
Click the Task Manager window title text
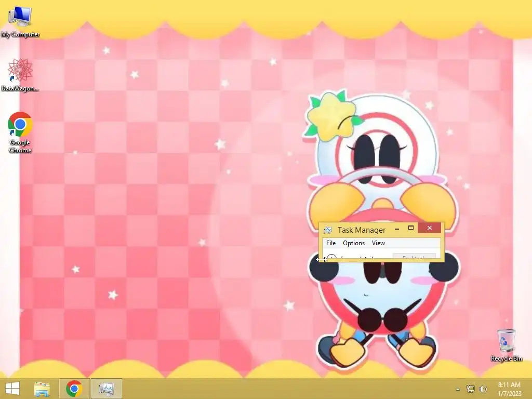click(x=362, y=230)
